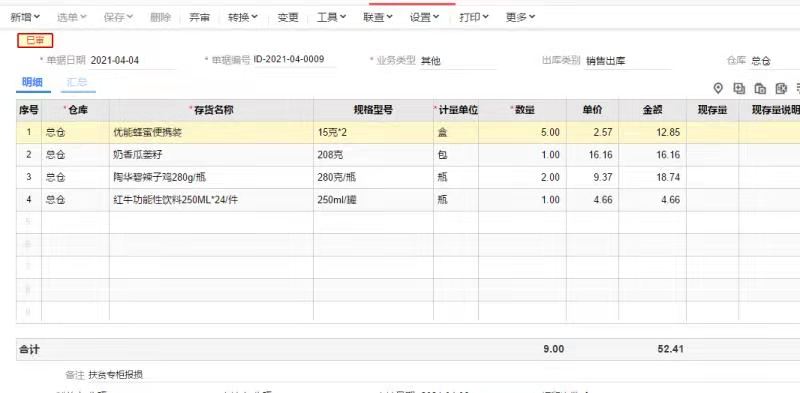Viewport: 800px width, 393px height.
Task: Click the 出库类别 field showing 销售出库
Action: pyautogui.click(x=628, y=61)
